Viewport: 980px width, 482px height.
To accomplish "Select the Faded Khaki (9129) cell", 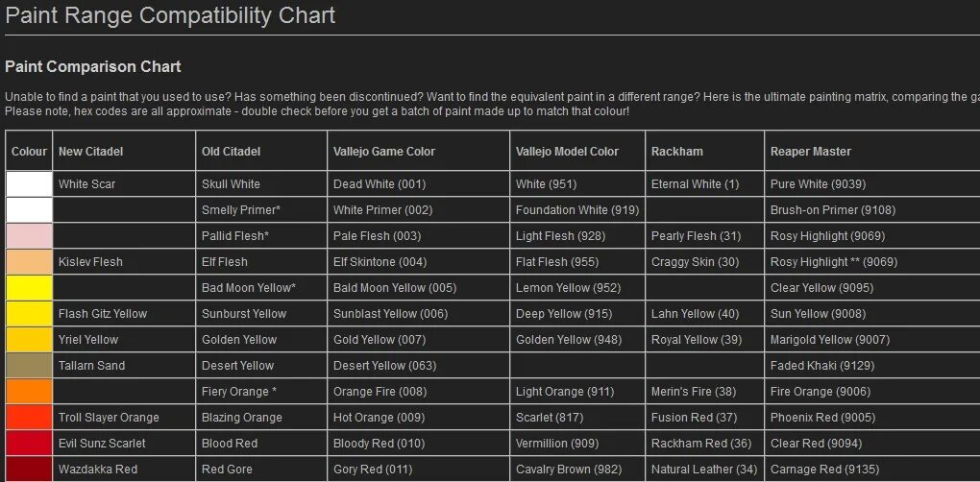I will tap(872, 365).
